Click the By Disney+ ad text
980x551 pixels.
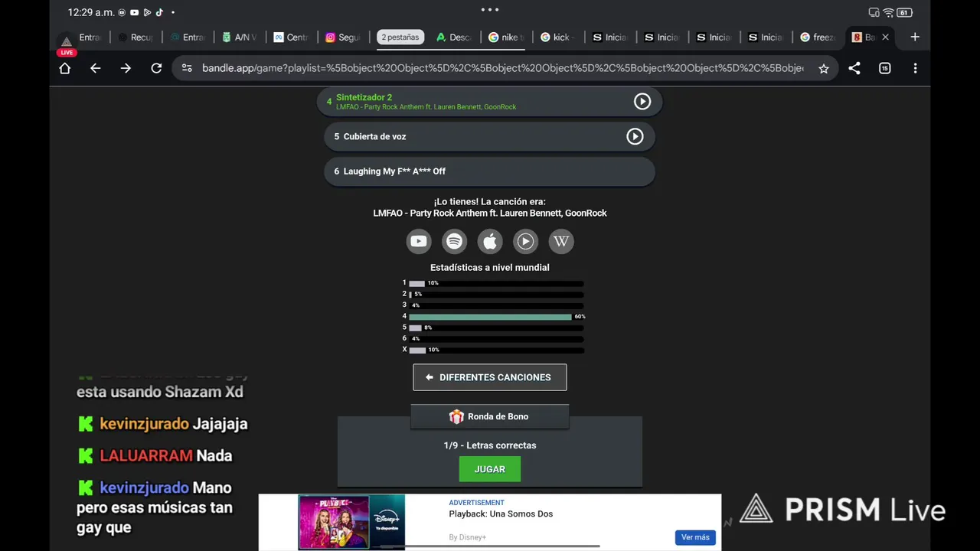click(467, 537)
